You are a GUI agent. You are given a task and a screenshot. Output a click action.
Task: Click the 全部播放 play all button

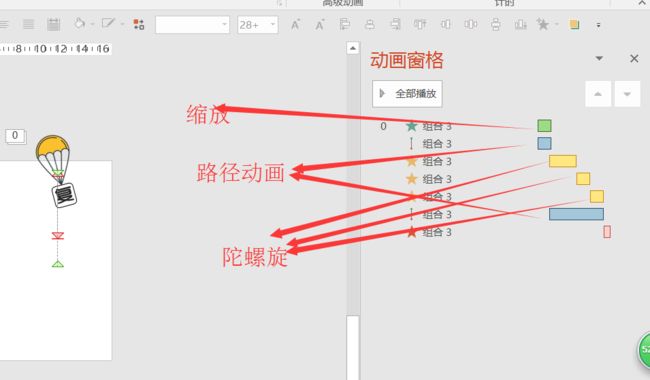[407, 94]
